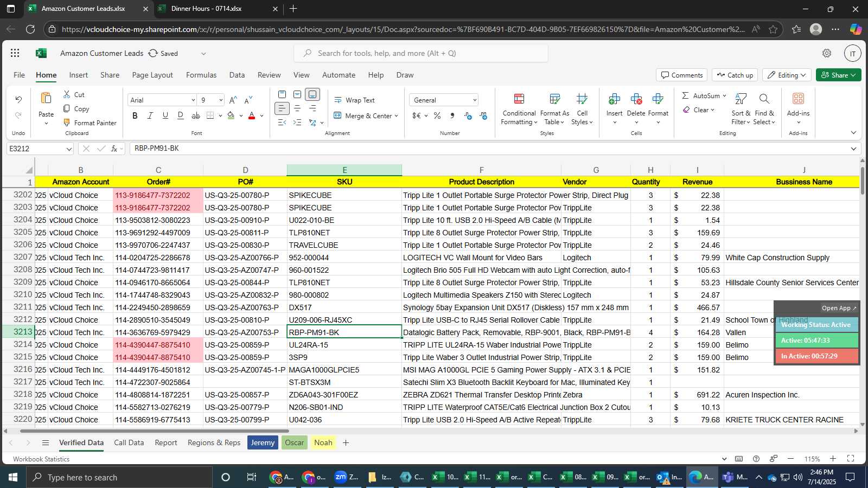
Task: Open Format As Table
Action: coord(554,110)
